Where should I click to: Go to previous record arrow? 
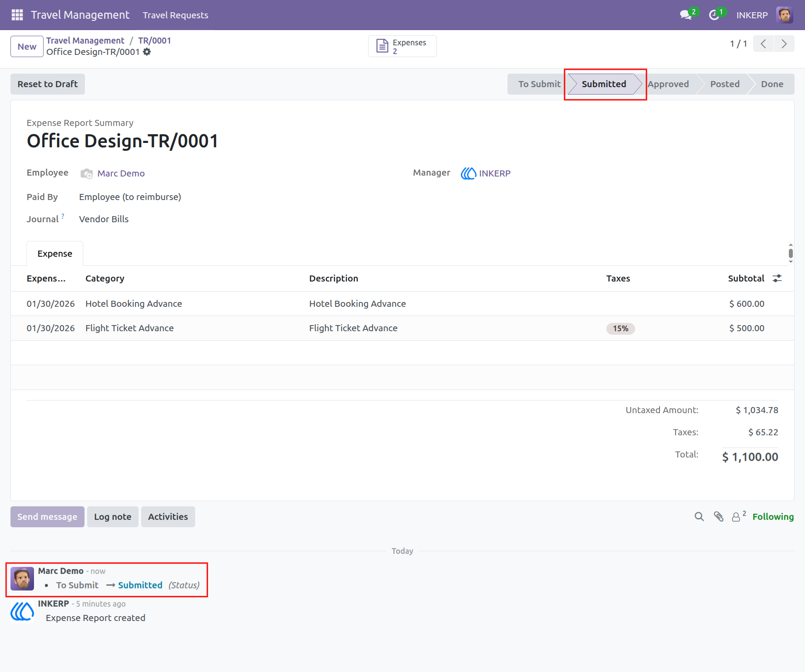(x=763, y=44)
